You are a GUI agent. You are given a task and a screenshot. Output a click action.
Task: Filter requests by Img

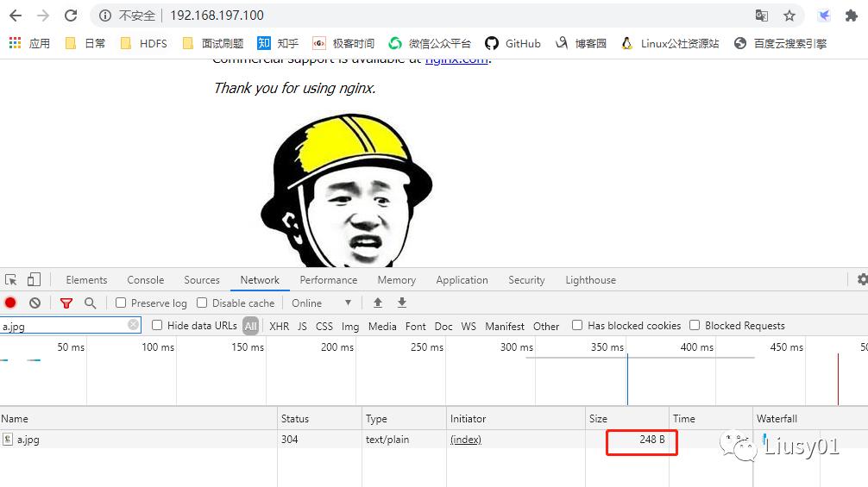click(349, 326)
